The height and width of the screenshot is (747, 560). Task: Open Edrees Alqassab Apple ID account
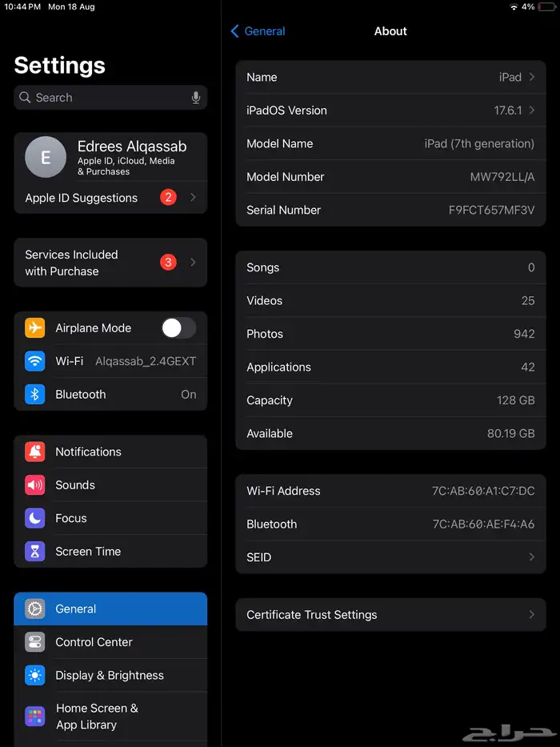tap(110, 157)
